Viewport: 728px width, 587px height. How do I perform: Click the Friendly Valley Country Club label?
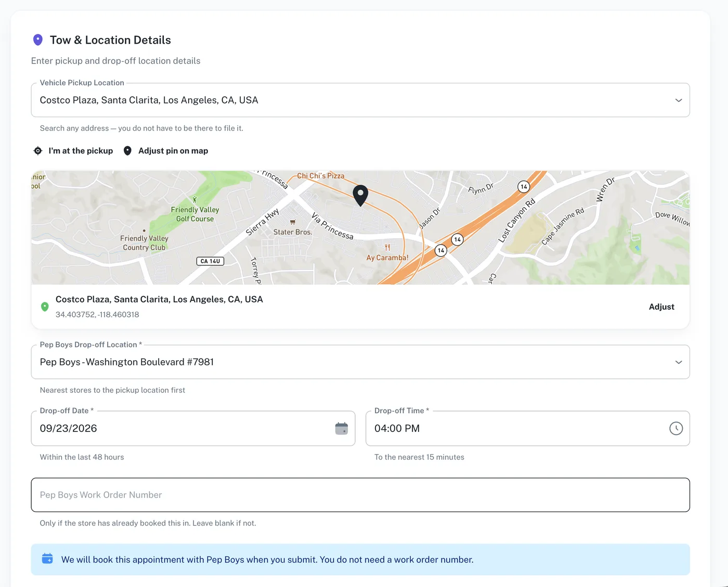click(x=144, y=243)
